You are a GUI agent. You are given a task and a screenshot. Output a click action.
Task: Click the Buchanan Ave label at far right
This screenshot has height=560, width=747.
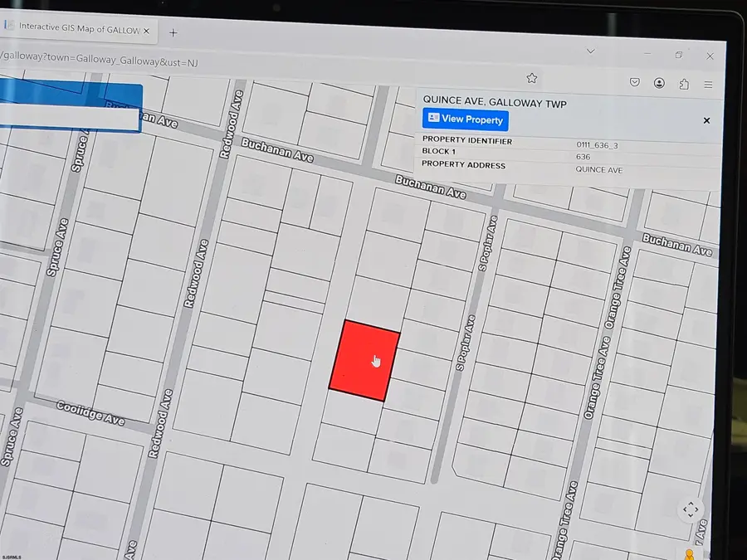pos(677,246)
